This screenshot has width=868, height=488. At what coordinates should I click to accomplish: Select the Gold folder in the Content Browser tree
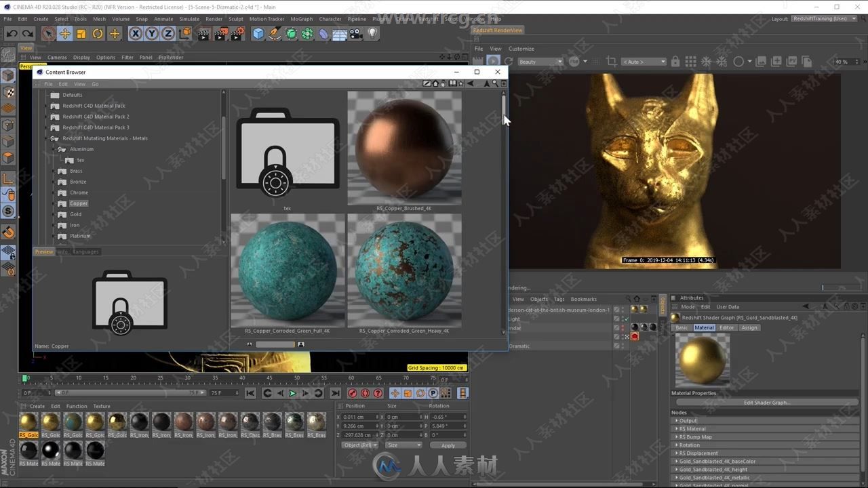75,214
